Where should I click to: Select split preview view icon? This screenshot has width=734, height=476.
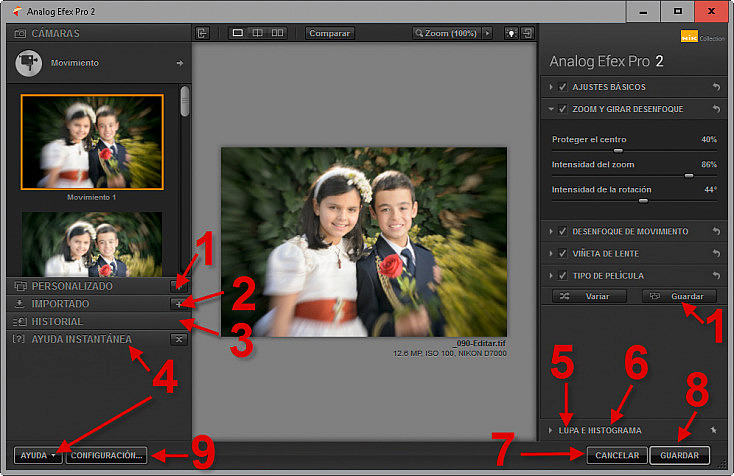pyautogui.click(x=257, y=33)
